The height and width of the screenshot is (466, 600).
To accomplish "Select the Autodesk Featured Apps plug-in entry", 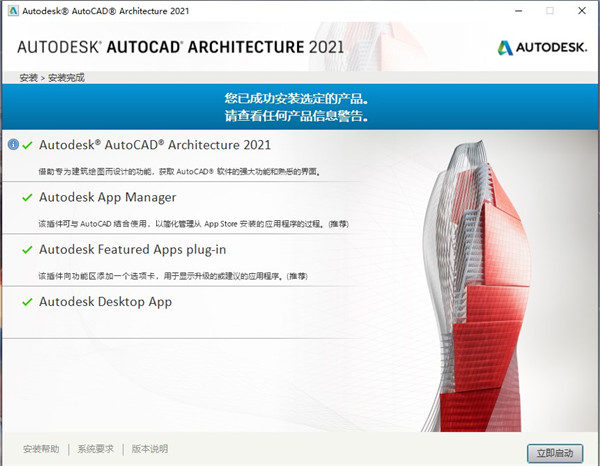I will (x=133, y=250).
